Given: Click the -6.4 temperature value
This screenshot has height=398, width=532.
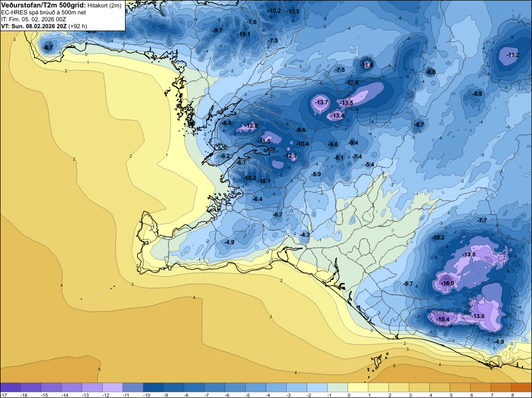Looking at the screenshot, I should [x=257, y=199].
